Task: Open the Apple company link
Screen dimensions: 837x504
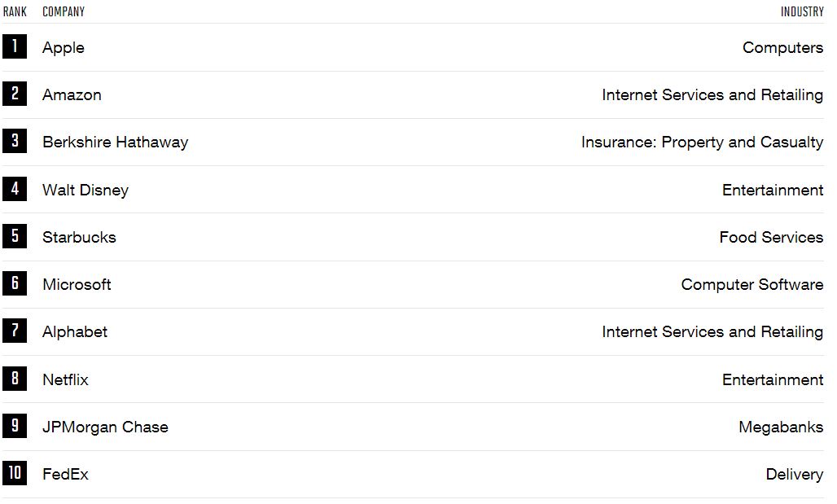Action: [x=64, y=47]
